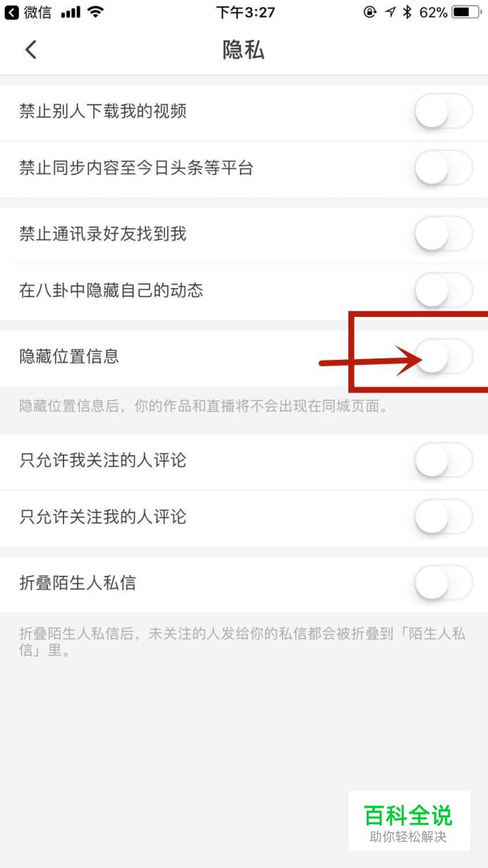Enable 折叠陌生人私信 switch

click(444, 583)
